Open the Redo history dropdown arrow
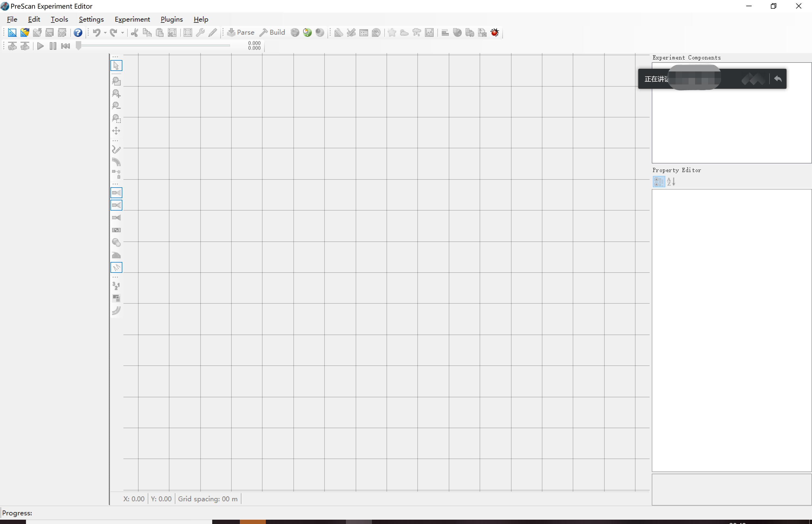The width and height of the screenshot is (812, 524). tap(122, 33)
